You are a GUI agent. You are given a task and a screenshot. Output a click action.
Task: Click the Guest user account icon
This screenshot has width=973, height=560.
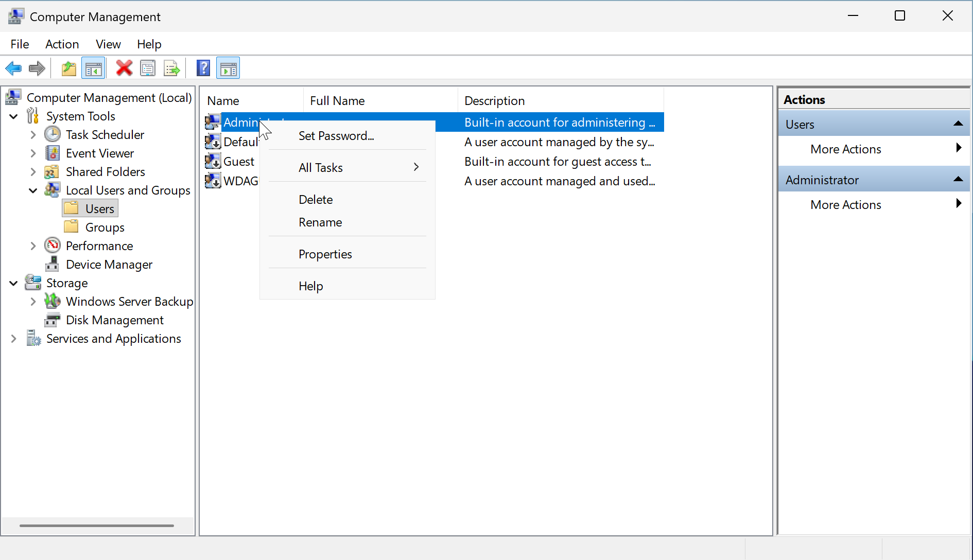[213, 161]
